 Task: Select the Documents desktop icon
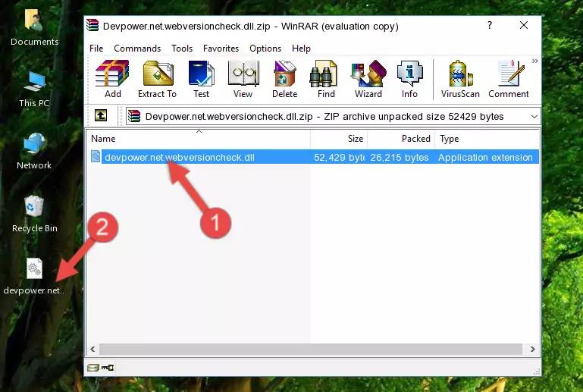tap(34, 27)
